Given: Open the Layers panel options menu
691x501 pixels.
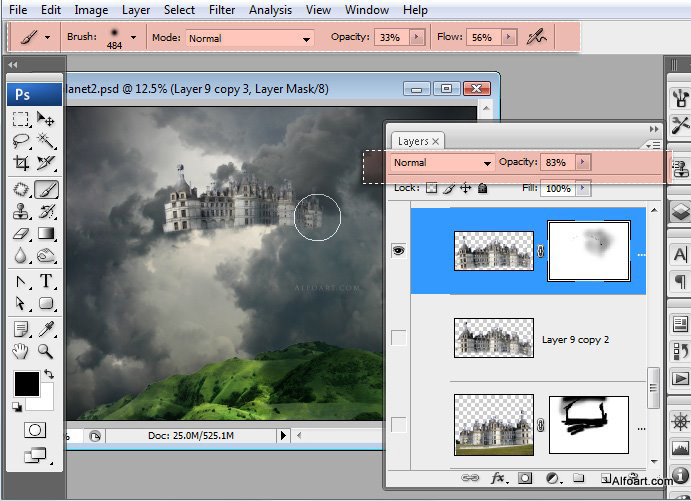Looking at the screenshot, I should [x=653, y=145].
